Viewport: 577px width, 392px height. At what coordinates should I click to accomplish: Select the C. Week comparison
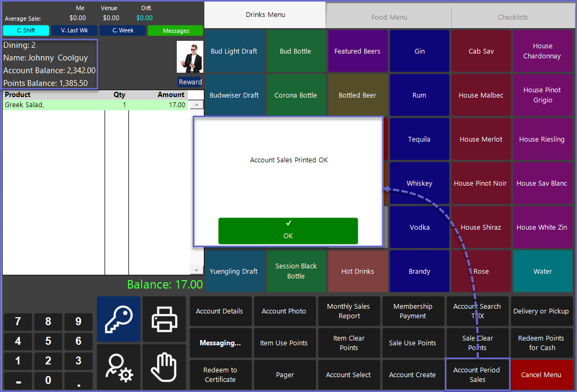123,30
